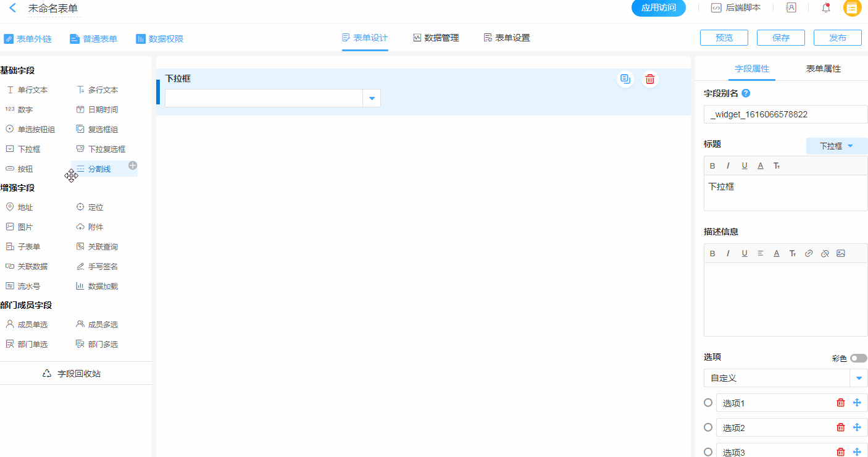Insert image in description editor toolbar
Screen dimensions: 868x457
(x=840, y=253)
